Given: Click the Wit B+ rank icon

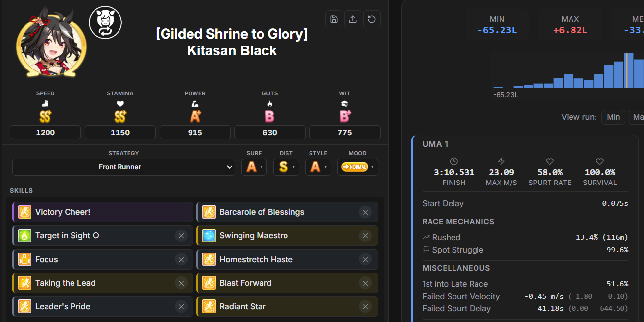Looking at the screenshot, I should pos(345,116).
